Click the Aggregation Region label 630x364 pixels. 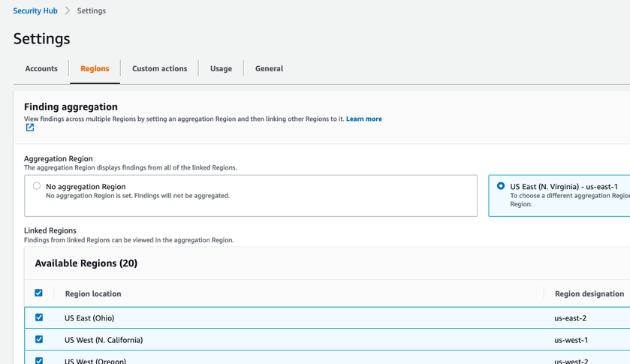[59, 158]
